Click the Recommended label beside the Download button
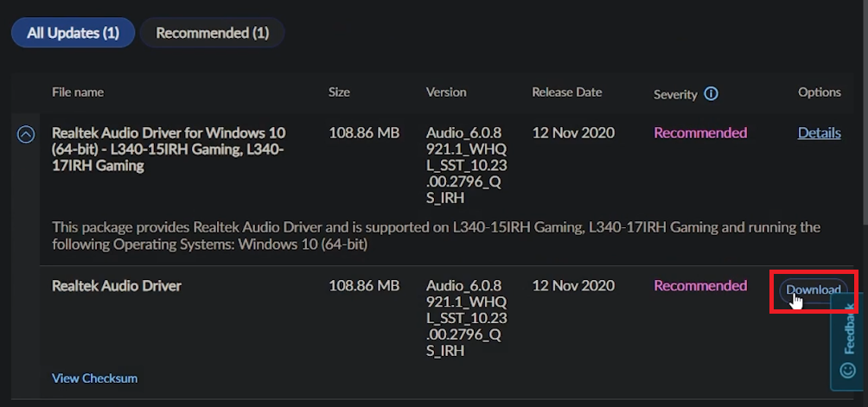Viewport: 868px width, 407px height. point(700,286)
